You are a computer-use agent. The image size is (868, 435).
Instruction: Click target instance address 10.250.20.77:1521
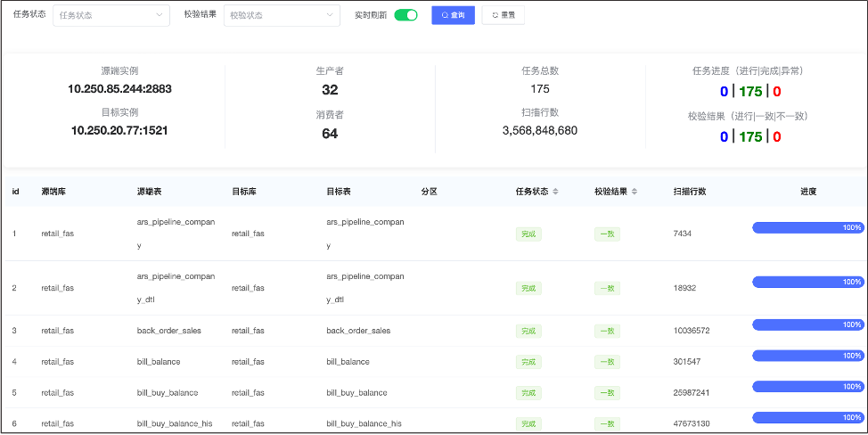(x=119, y=130)
